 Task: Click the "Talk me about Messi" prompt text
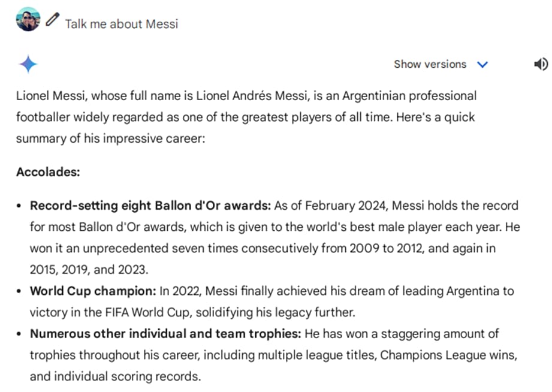[x=122, y=24]
